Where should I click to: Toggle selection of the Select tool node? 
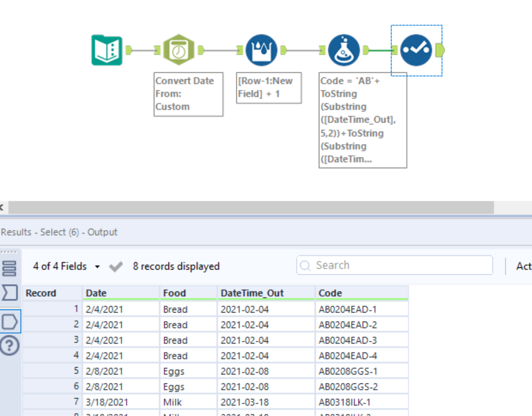[416, 50]
